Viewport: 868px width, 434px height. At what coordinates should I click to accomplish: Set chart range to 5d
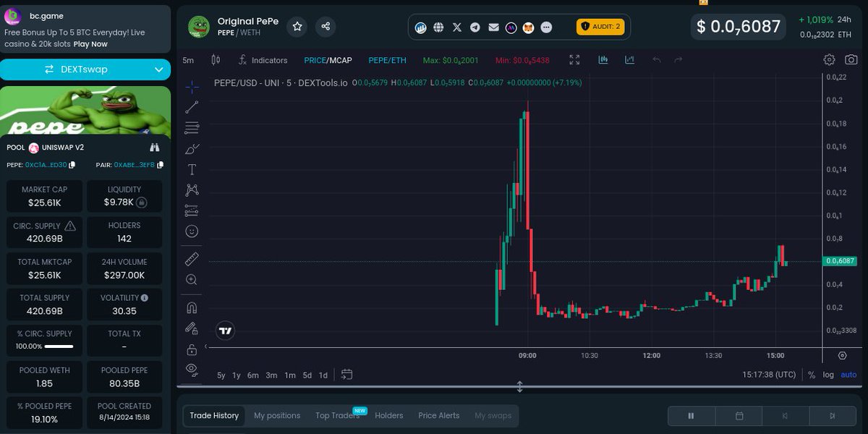tap(307, 375)
